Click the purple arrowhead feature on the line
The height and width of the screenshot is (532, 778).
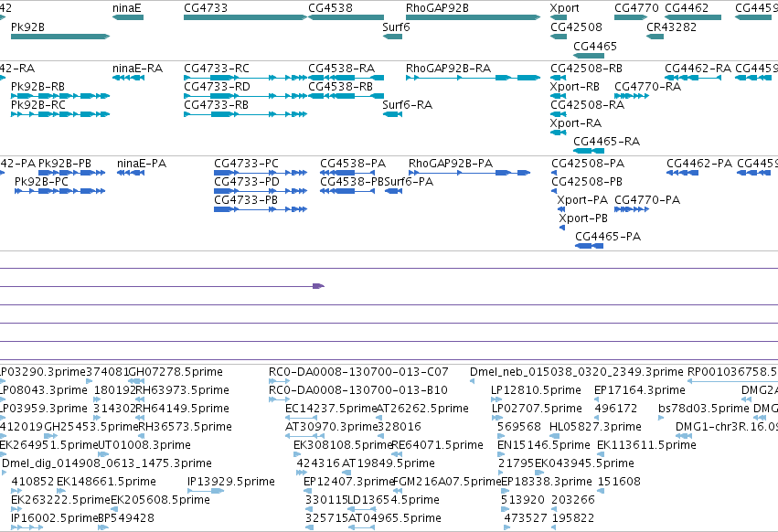(x=318, y=286)
